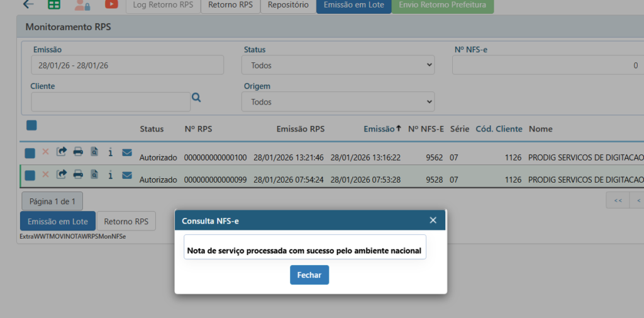Open the Envio Retorno Prefeitura tab
The height and width of the screenshot is (318, 644).
tap(443, 5)
